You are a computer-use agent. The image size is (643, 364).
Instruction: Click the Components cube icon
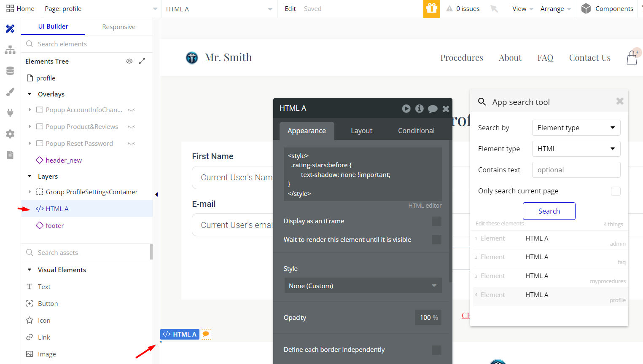(586, 8)
